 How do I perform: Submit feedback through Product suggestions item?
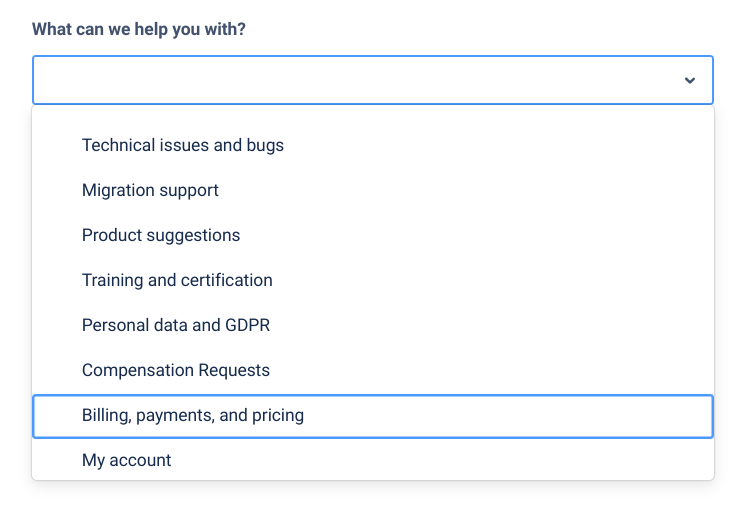click(x=161, y=235)
